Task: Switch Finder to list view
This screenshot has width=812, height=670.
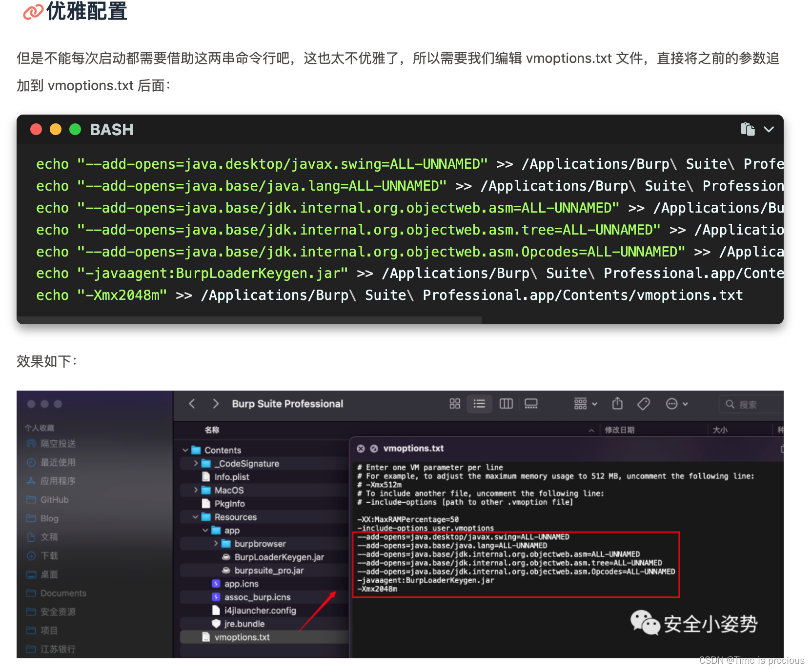Action: (x=479, y=404)
